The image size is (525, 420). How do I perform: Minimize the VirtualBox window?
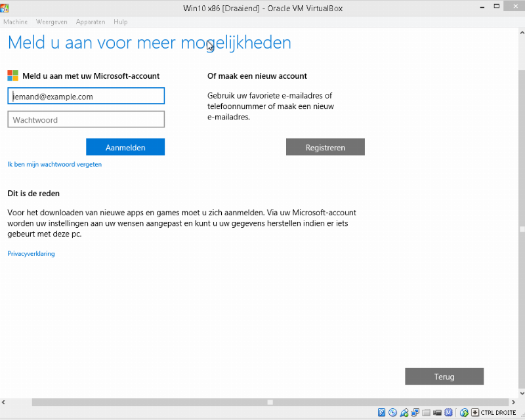(482, 7)
